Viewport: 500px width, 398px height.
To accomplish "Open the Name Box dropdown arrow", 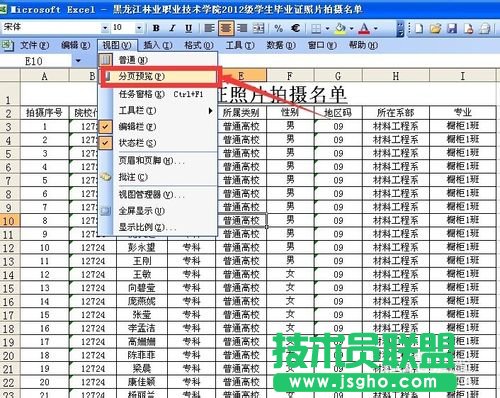I will pyautogui.click(x=78, y=61).
